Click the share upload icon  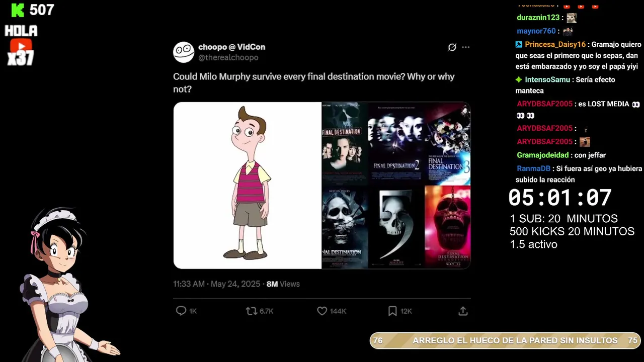(x=463, y=311)
